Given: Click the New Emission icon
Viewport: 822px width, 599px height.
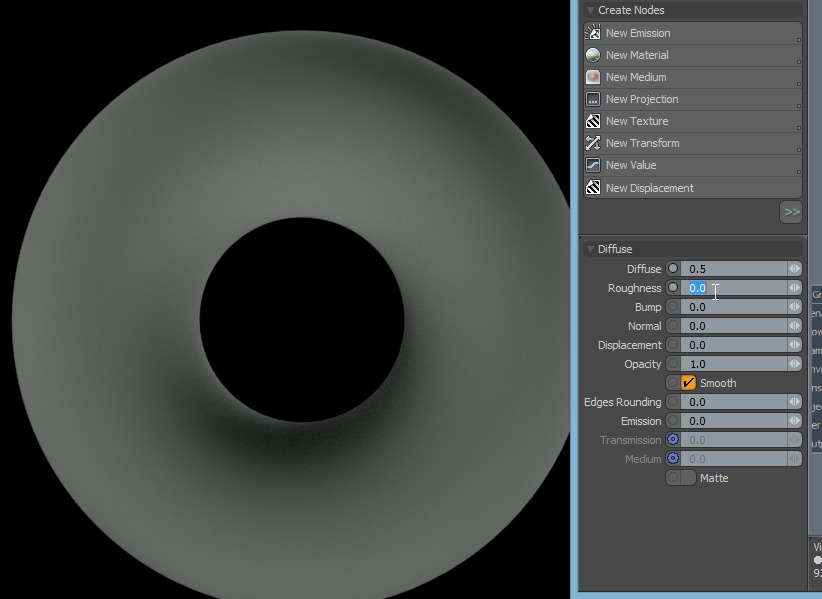Looking at the screenshot, I should coord(593,32).
